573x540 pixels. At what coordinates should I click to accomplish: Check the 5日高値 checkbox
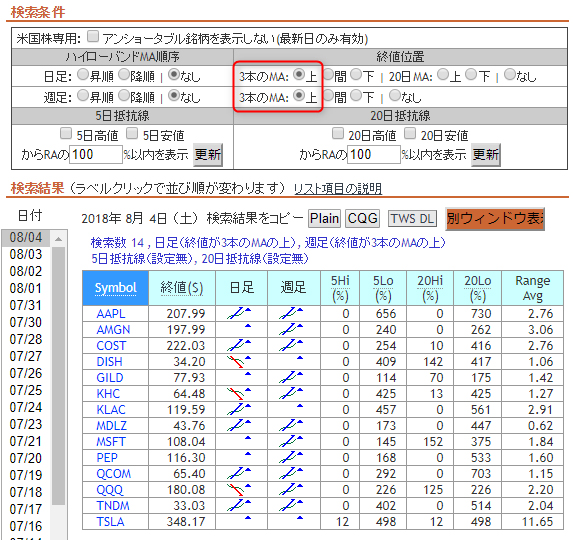66,133
